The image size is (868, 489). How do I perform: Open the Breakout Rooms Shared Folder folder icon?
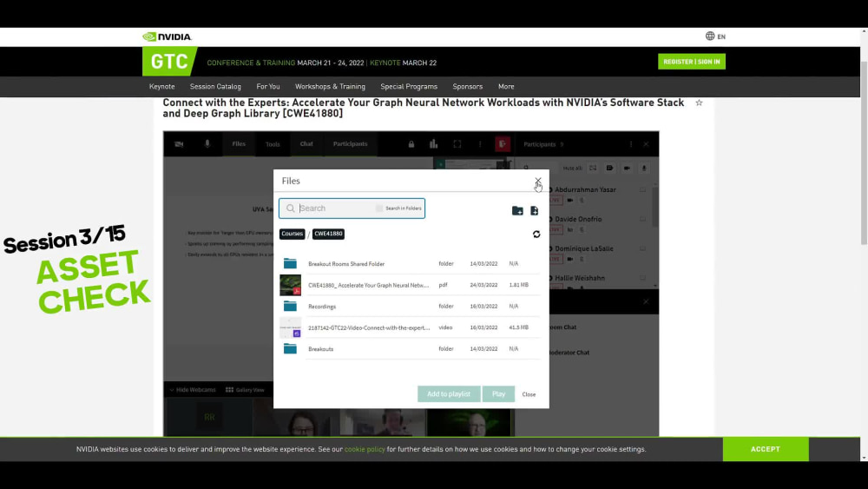click(290, 263)
